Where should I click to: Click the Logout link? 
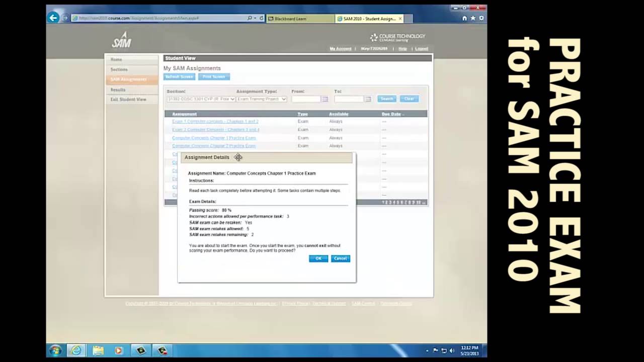(x=422, y=49)
